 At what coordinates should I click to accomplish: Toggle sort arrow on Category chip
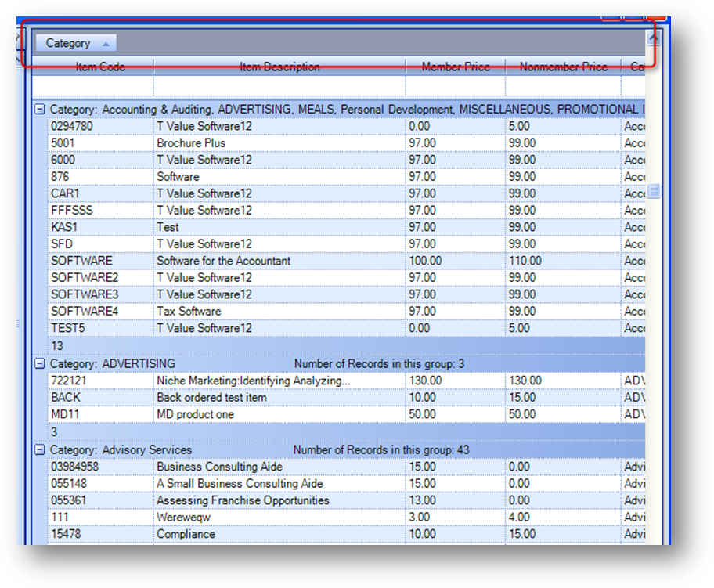pyautogui.click(x=106, y=44)
